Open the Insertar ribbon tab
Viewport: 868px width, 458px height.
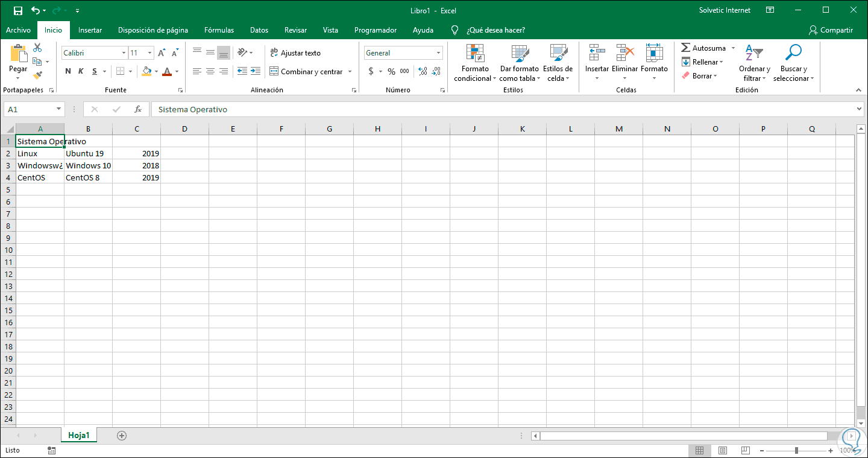90,30
